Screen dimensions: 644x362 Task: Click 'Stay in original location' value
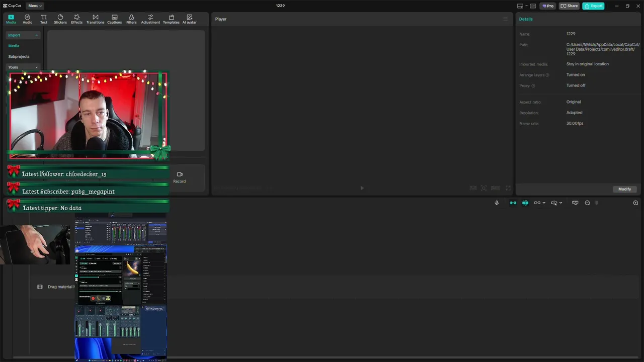click(x=587, y=64)
